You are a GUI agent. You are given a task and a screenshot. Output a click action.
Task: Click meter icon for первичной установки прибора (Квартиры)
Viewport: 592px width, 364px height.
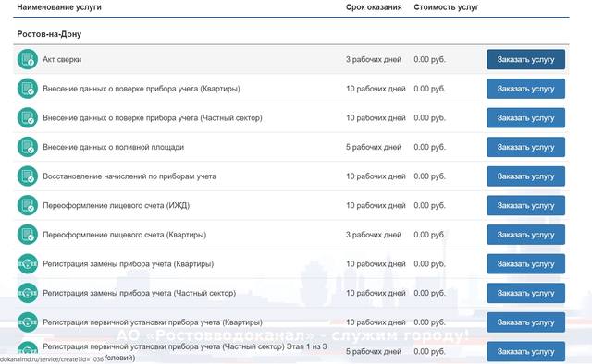coord(28,322)
